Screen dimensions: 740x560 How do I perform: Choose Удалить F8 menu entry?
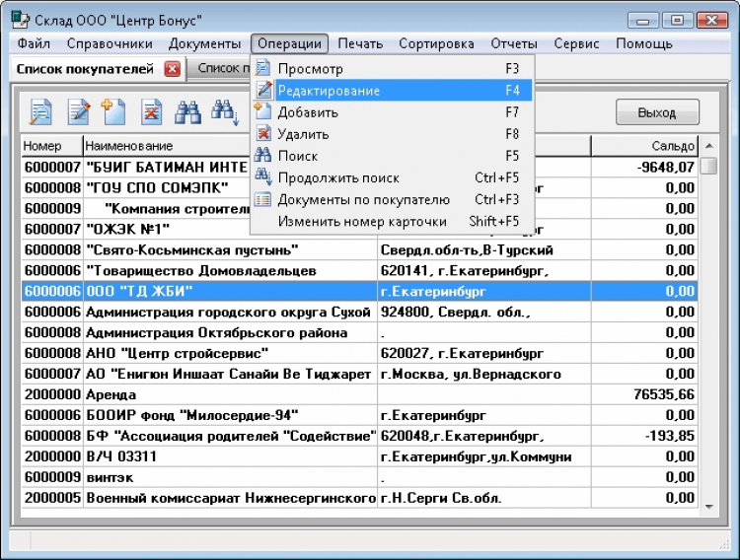pos(393,134)
